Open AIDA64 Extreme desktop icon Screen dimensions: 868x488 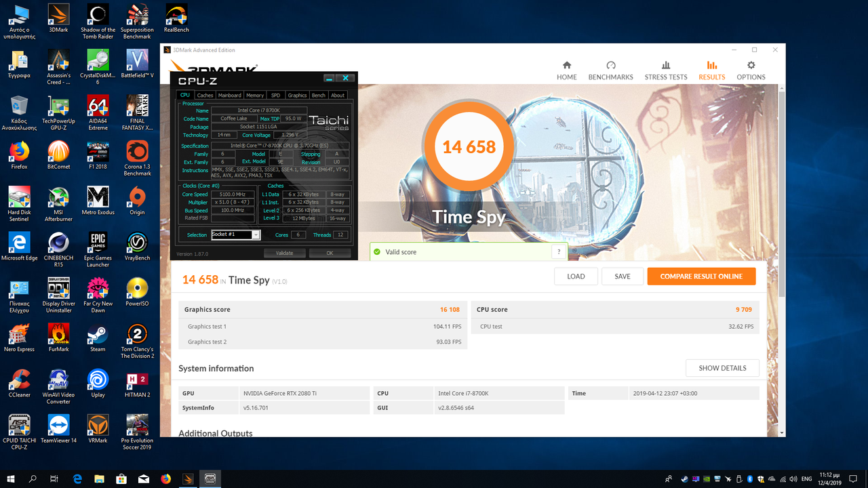pyautogui.click(x=98, y=113)
